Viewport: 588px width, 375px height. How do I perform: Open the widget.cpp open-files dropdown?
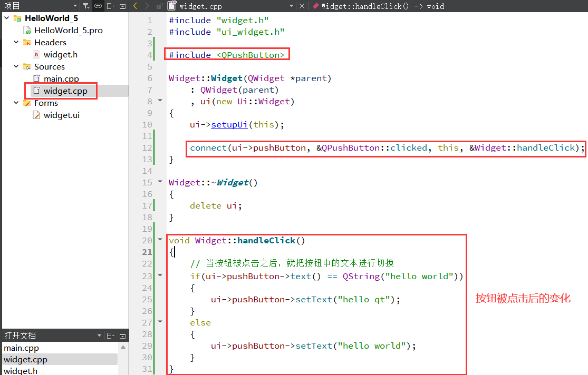(x=292, y=6)
